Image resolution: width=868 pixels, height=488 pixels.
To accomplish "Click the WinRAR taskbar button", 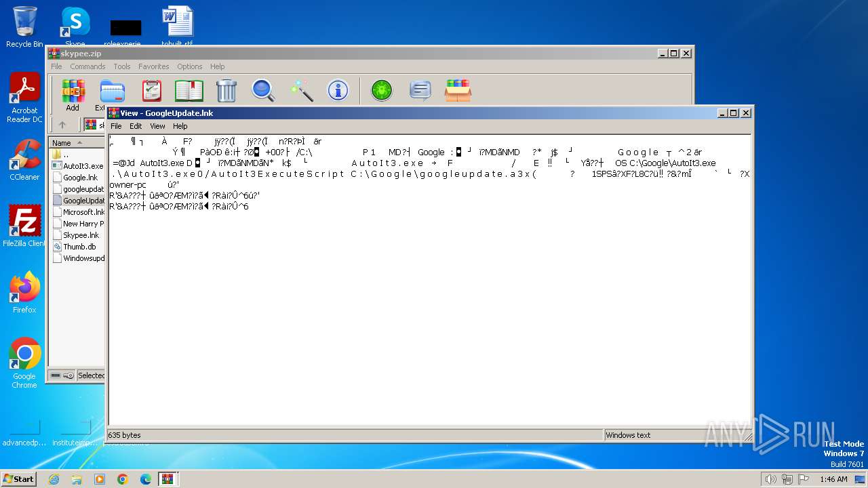I will point(168,479).
